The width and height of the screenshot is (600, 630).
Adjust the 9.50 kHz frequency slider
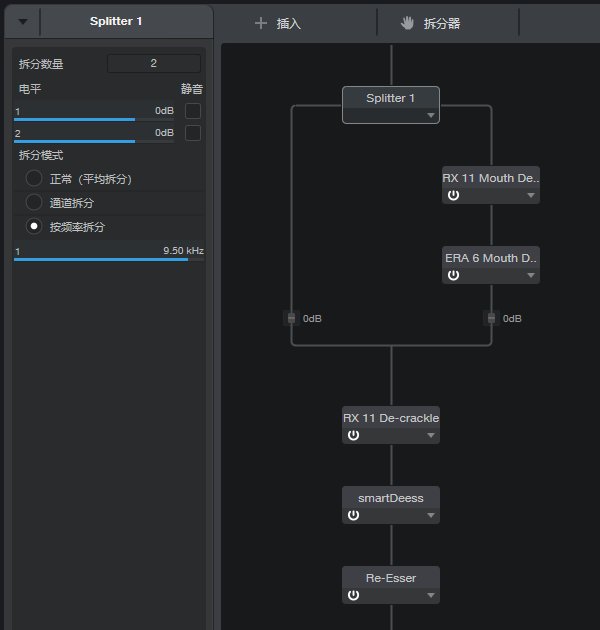(x=109, y=260)
